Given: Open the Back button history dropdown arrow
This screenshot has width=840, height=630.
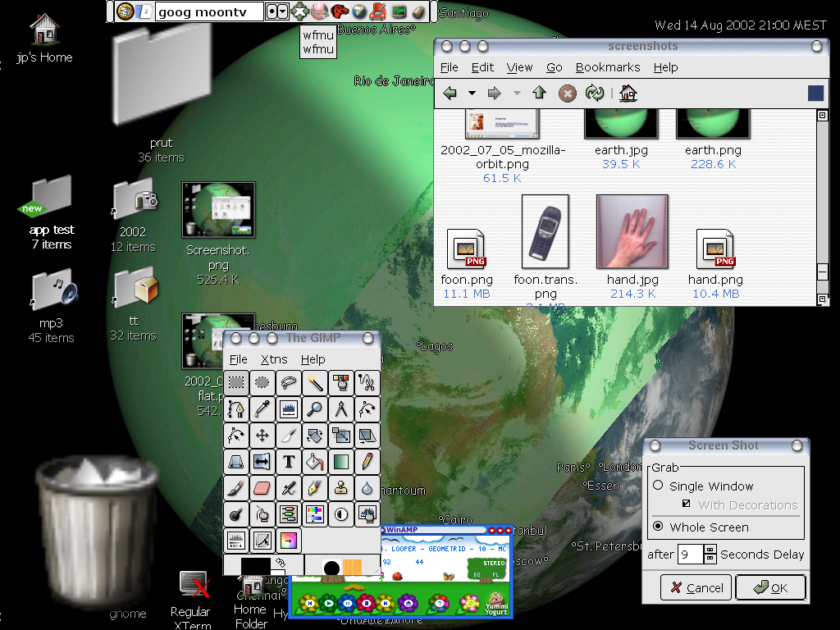Looking at the screenshot, I should tap(472, 94).
